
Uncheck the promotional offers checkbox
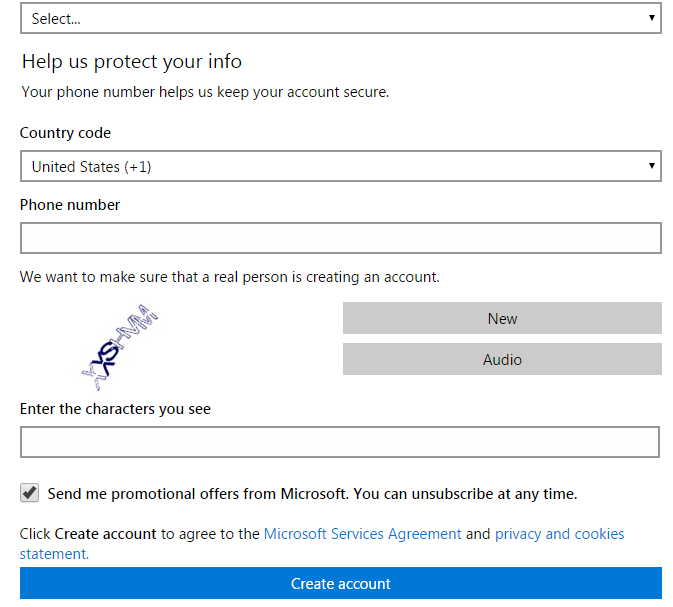click(x=30, y=493)
